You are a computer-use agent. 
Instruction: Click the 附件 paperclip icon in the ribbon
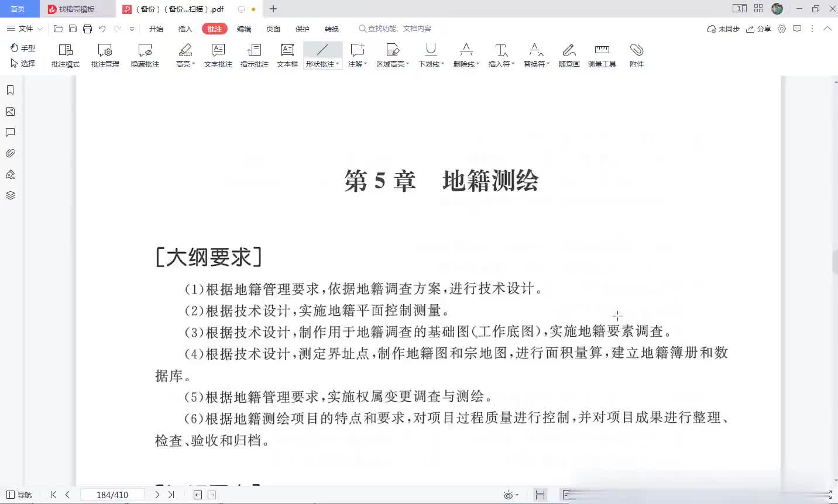pos(636,56)
